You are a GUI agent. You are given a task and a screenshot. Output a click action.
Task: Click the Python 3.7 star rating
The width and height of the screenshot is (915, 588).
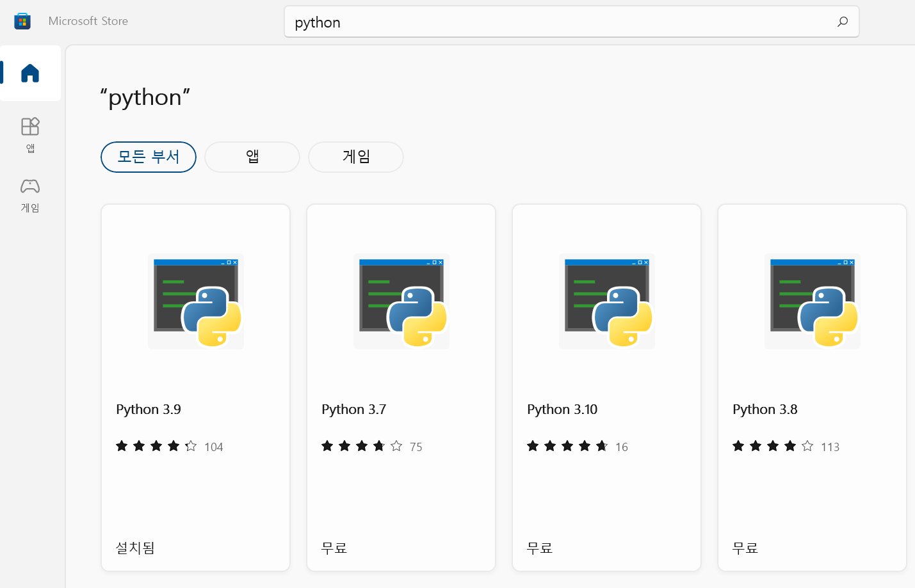362,446
